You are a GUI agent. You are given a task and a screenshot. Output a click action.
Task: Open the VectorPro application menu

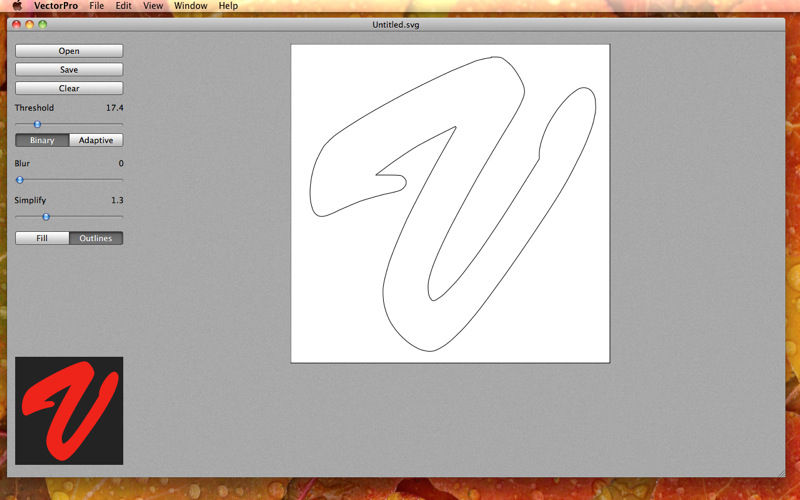coord(56,6)
